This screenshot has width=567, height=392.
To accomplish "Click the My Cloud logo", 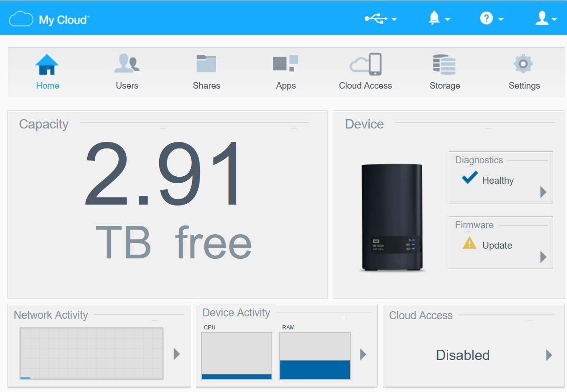I will click(49, 19).
